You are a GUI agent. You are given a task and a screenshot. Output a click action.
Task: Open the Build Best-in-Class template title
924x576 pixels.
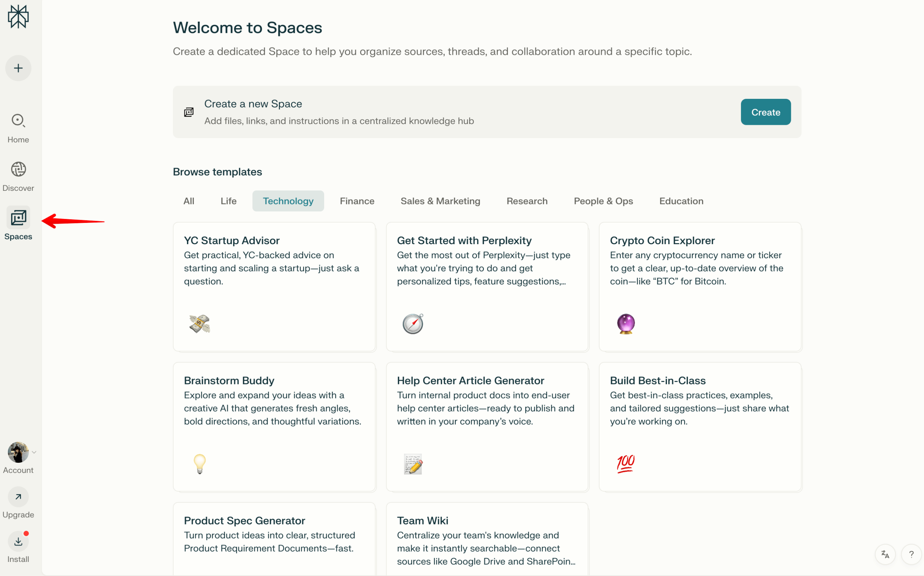[x=658, y=381]
